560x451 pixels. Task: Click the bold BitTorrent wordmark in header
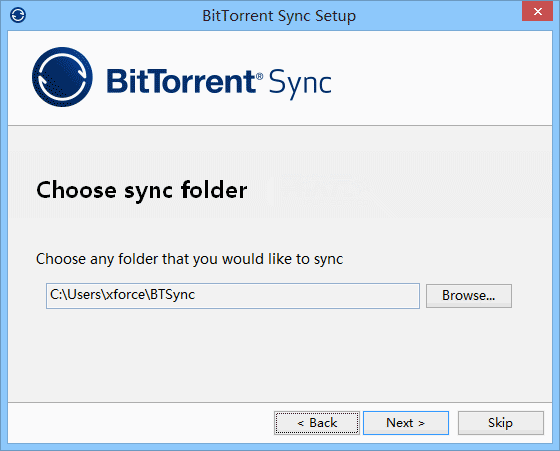[180, 81]
